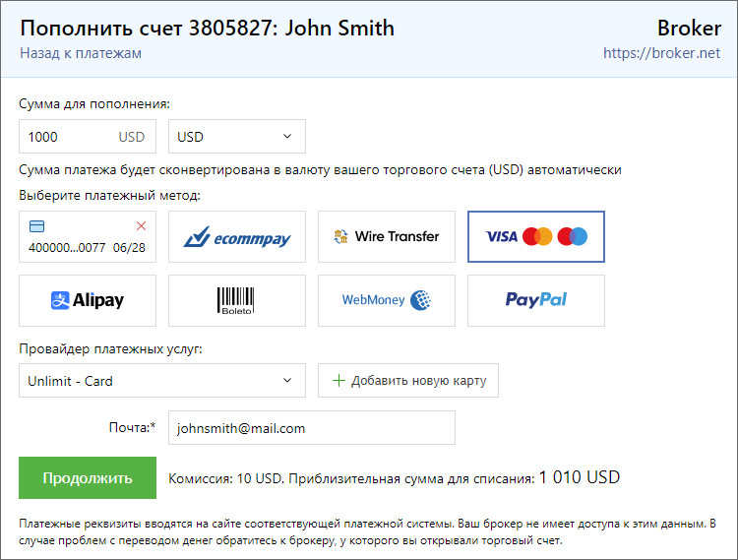738x560 pixels.
Task: Remove saved card with red X
Action: point(141,225)
